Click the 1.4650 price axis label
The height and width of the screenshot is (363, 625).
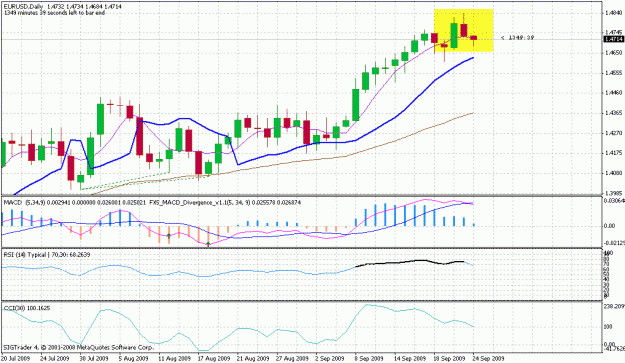[x=613, y=53]
